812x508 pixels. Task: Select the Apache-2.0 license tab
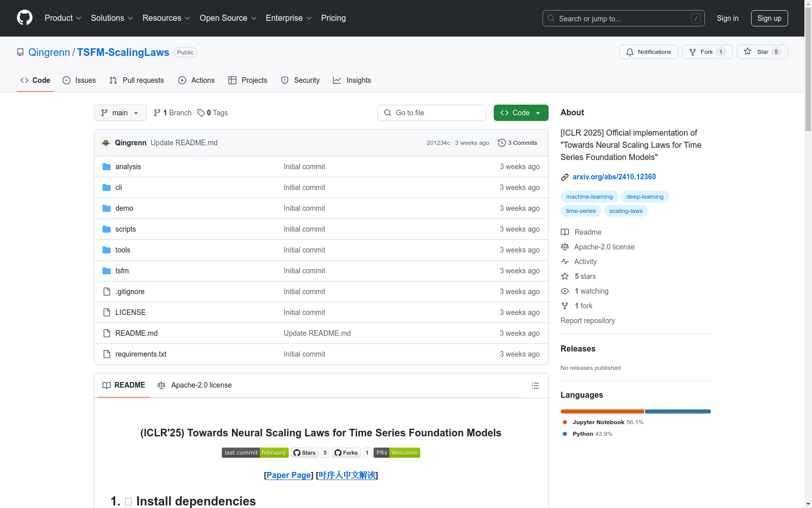194,385
